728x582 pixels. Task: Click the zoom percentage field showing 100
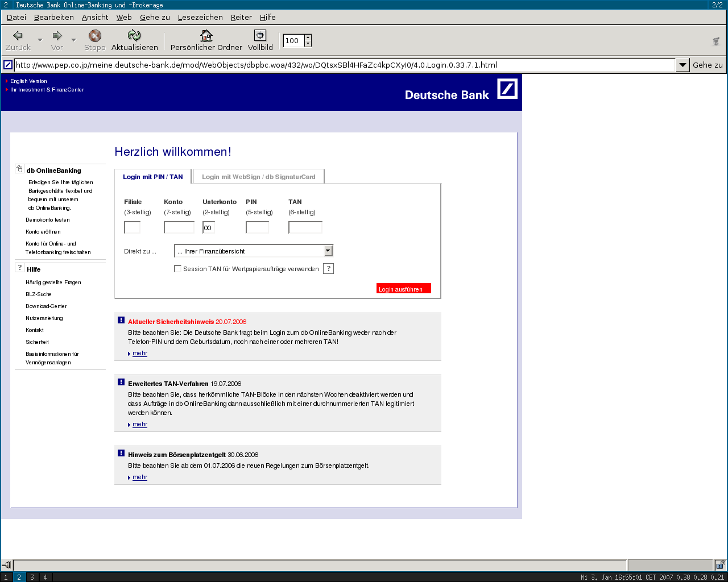click(x=293, y=41)
